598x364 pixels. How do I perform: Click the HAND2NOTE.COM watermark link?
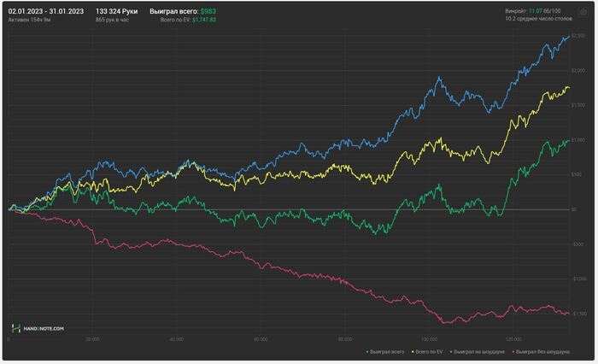click(x=44, y=328)
